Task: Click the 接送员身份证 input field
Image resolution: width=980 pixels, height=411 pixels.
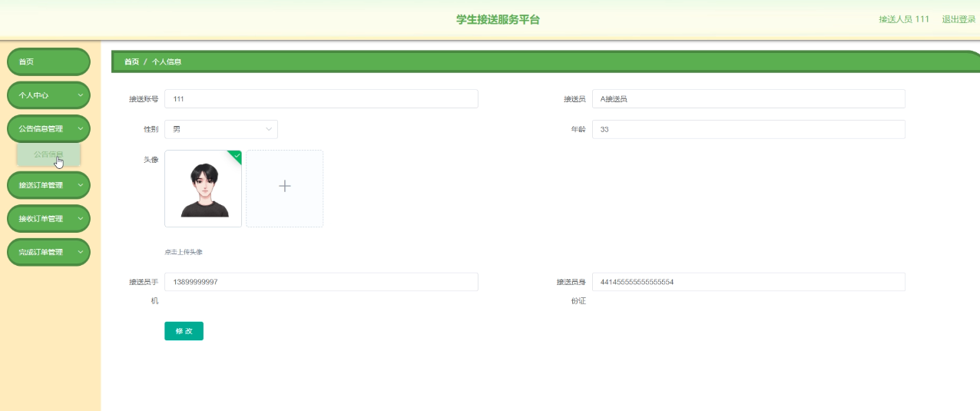Action: click(748, 282)
